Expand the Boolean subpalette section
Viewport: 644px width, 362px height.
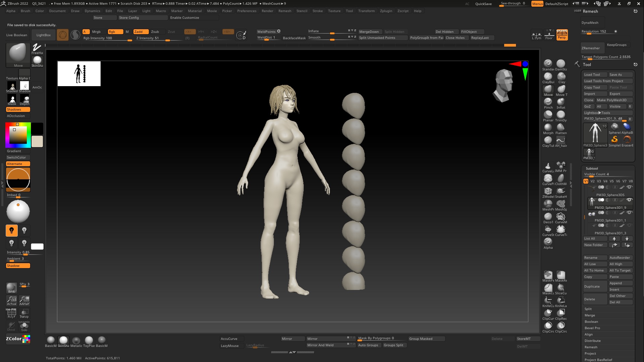pyautogui.click(x=591, y=322)
